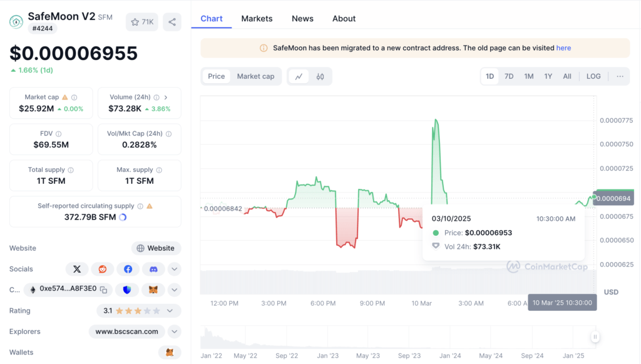The height and width of the screenshot is (364, 641).
Task: Open the Facebook social link
Action: tap(128, 269)
